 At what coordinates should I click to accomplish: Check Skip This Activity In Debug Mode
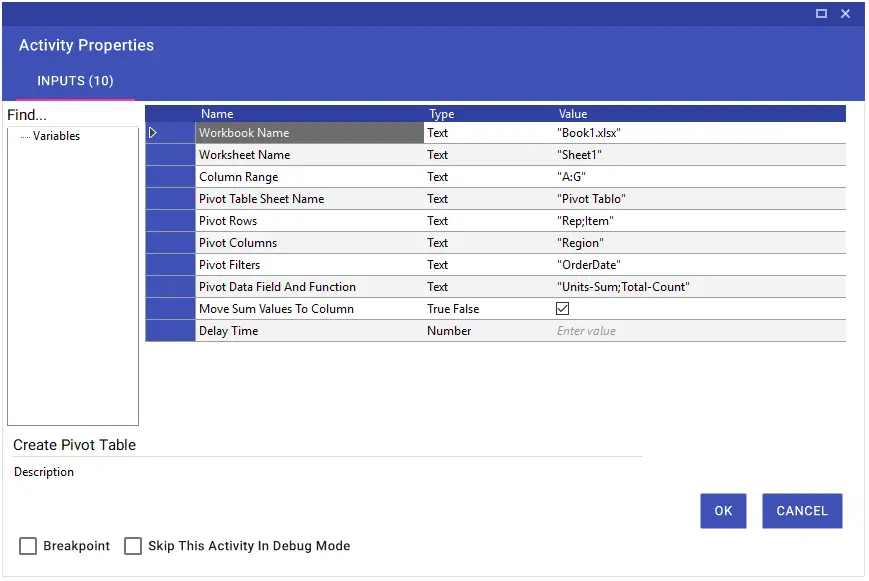[x=133, y=546]
